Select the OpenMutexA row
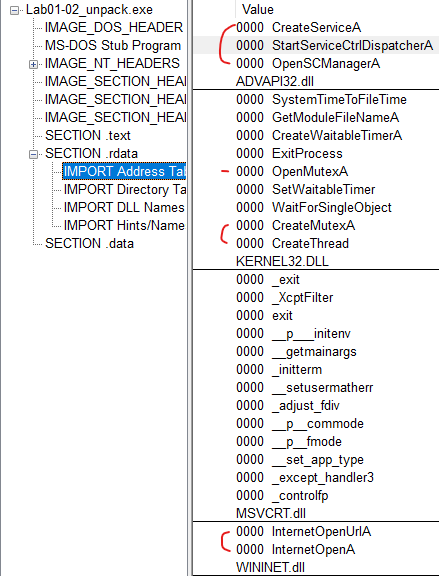 pos(316,172)
